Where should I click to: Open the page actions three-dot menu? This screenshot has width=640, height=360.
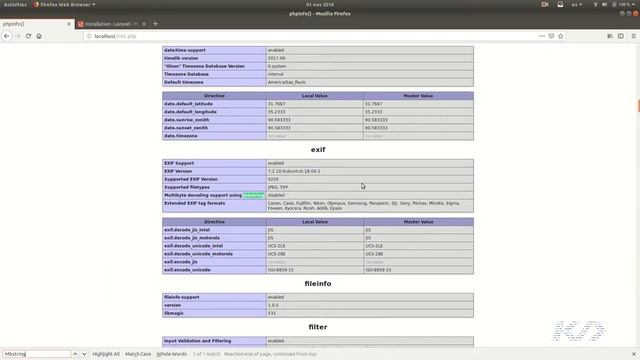[542, 36]
